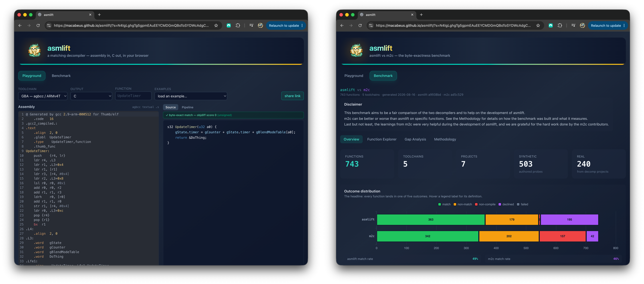Click 'Relaunch to update' in the left window
644x284 pixels.
(284, 25)
